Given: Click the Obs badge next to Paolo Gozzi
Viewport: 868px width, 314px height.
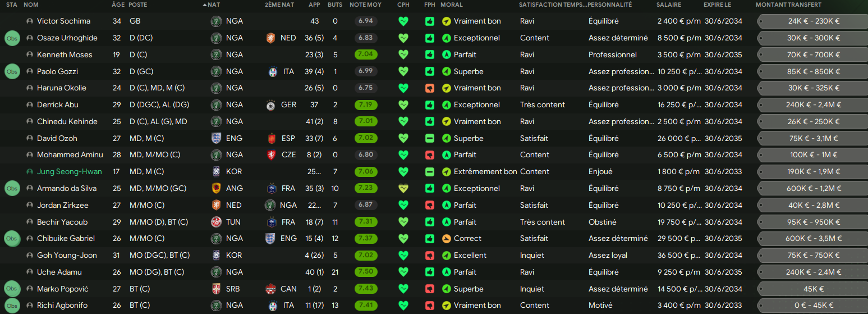Looking at the screenshot, I should pyautogui.click(x=12, y=71).
